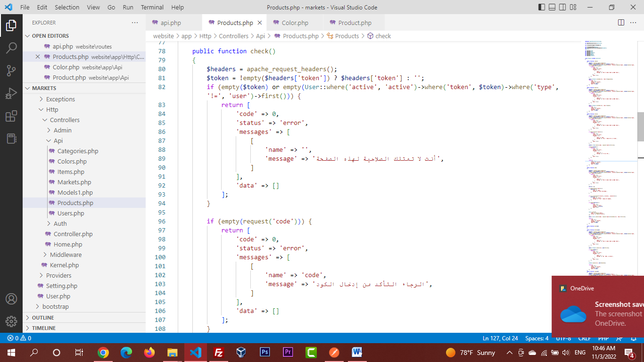Open the Search view in activity bar

[x=11, y=48]
